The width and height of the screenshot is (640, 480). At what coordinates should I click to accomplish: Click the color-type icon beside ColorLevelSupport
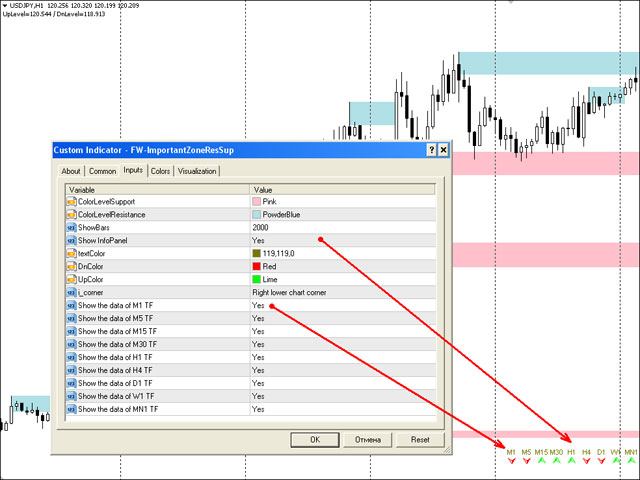click(x=71, y=202)
